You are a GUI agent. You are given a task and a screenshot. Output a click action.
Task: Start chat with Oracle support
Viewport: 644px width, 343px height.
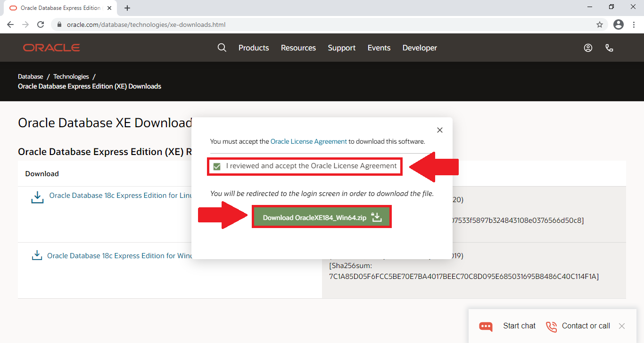pos(520,326)
